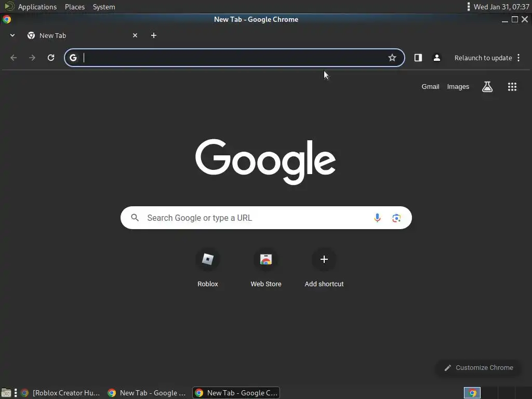Go forward with the forward arrow

tap(32, 58)
